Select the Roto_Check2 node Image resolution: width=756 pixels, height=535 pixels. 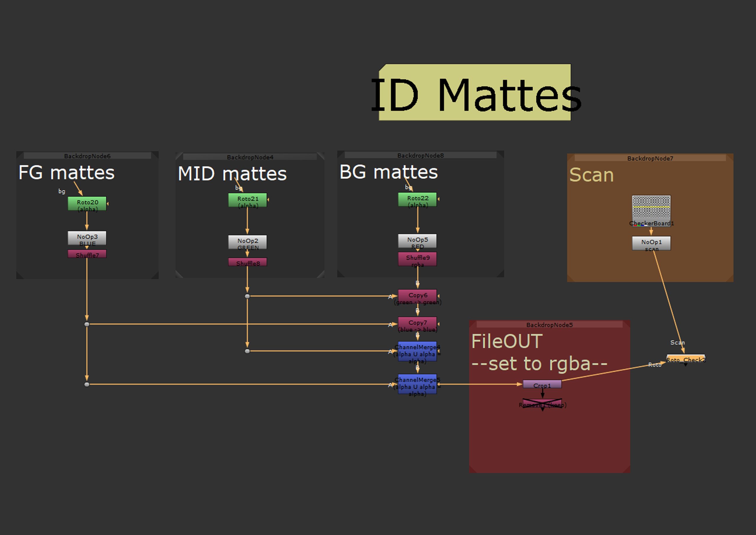click(x=685, y=359)
